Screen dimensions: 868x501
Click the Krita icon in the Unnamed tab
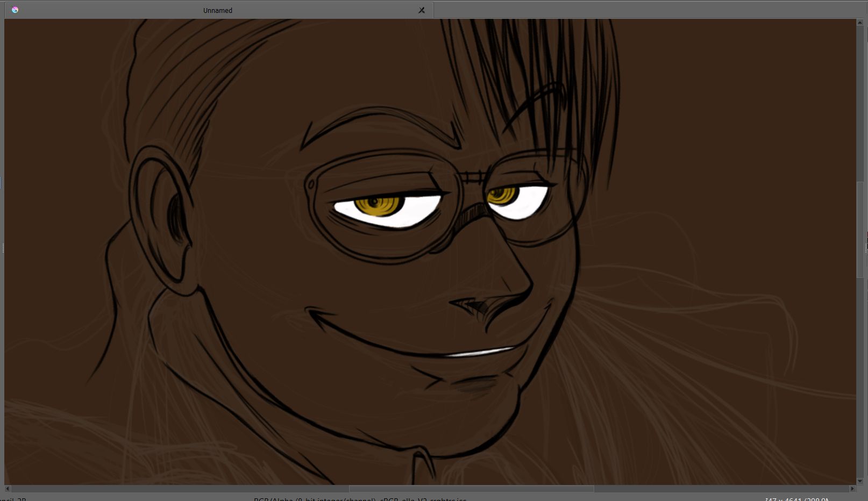(x=15, y=10)
